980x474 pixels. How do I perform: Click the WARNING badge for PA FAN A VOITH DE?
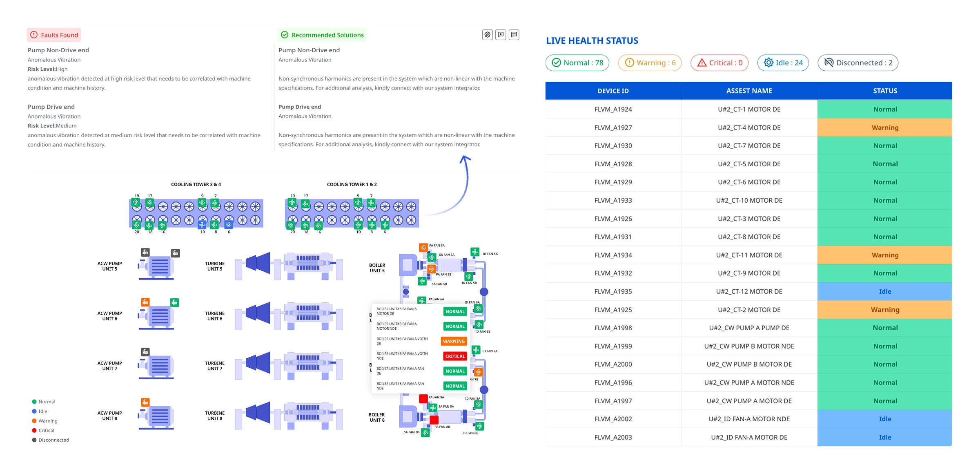point(454,341)
